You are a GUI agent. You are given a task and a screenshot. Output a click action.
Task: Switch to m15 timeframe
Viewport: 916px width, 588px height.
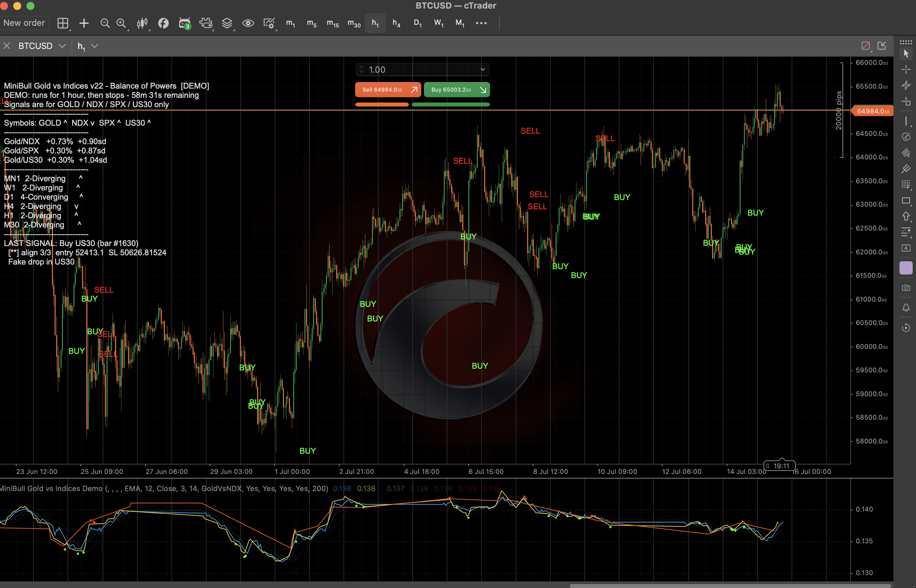[333, 23]
